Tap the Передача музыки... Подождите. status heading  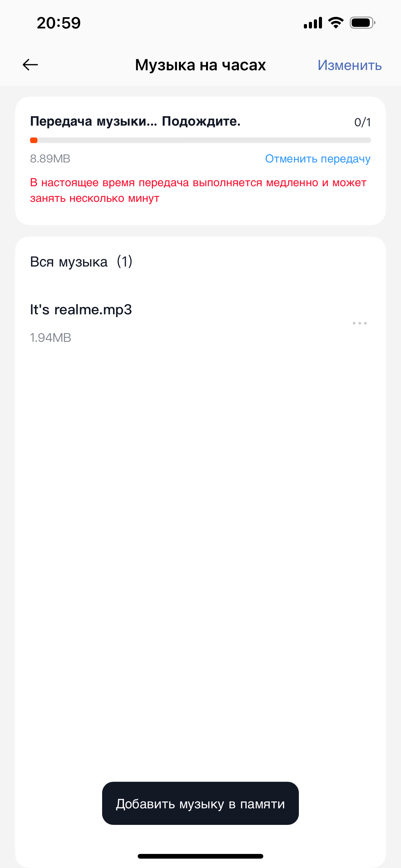pos(135,121)
